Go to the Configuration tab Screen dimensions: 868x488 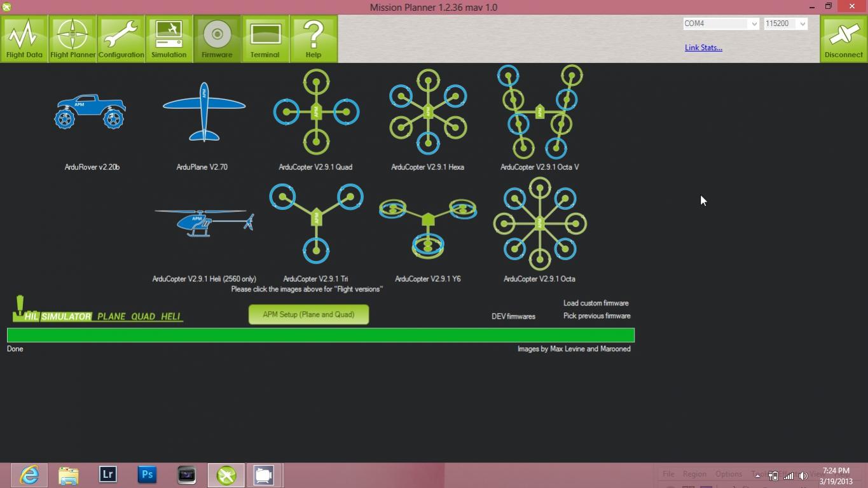click(121, 39)
